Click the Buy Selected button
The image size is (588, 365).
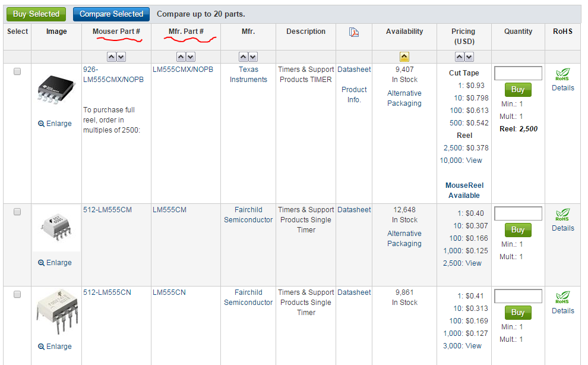pyautogui.click(x=36, y=14)
